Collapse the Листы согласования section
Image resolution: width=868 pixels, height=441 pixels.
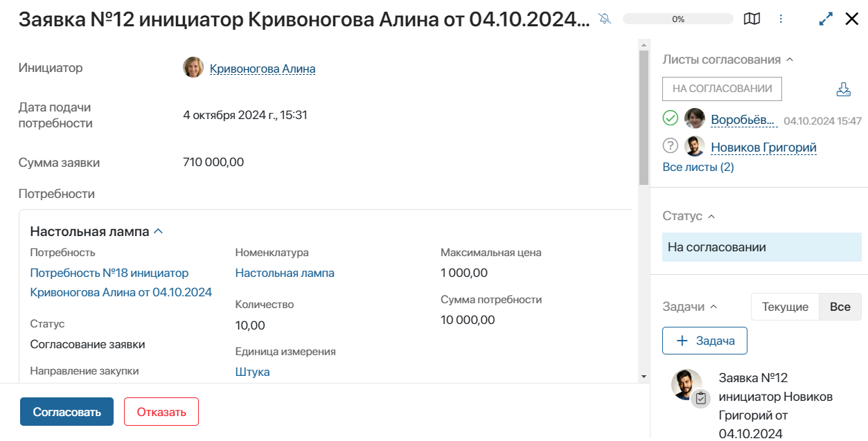[x=788, y=60]
